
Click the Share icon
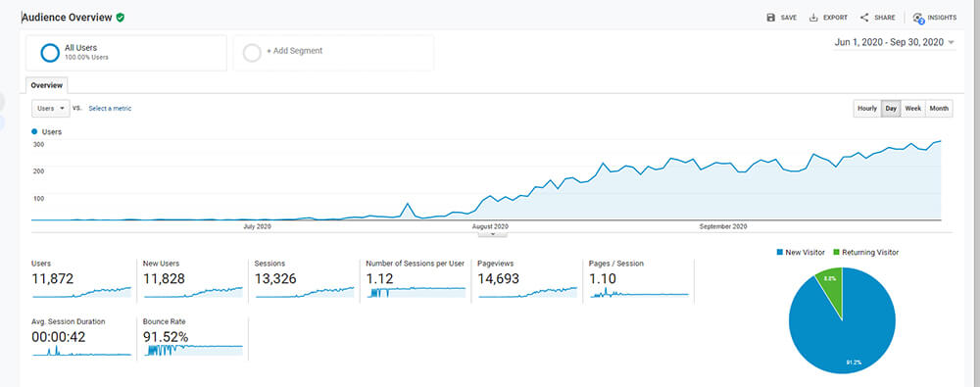(864, 18)
